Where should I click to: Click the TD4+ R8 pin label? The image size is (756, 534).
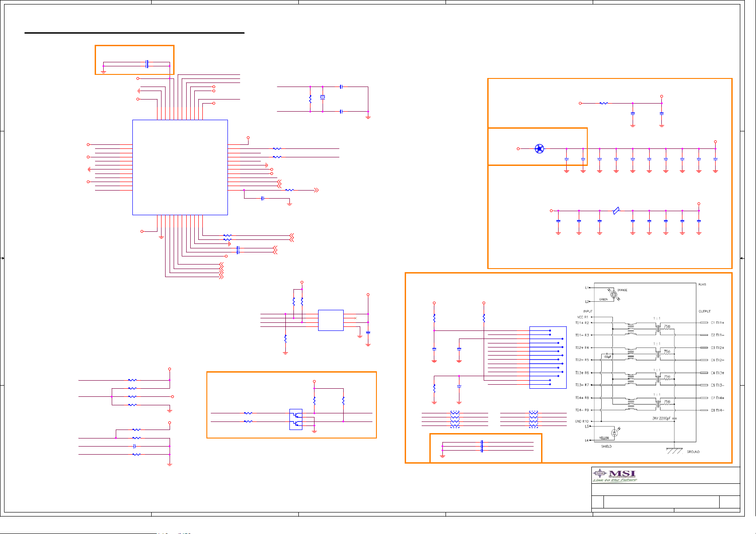tap(582, 398)
